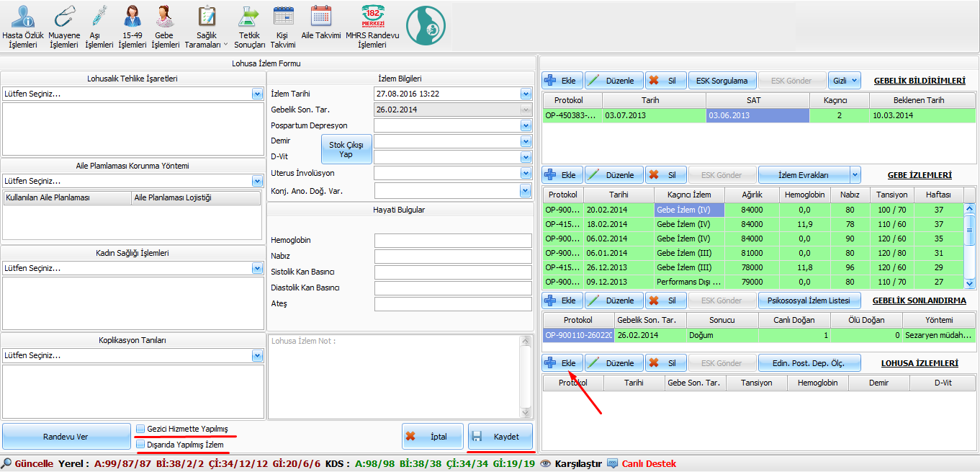Screen dimensions: 980x472
Task: Check Dışarıda Yapılmış İzlem checkbox
Action: (x=141, y=445)
